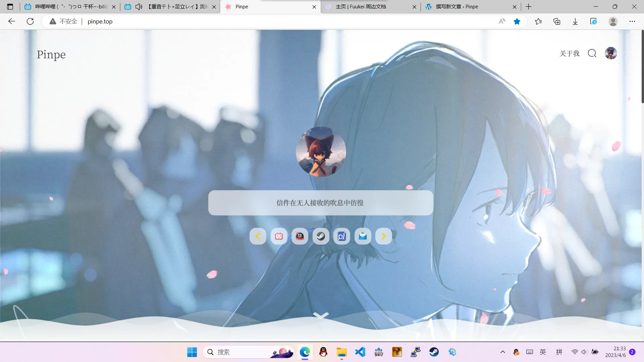Click the Pinpe site title logo
The image size is (644, 362).
coord(51,55)
